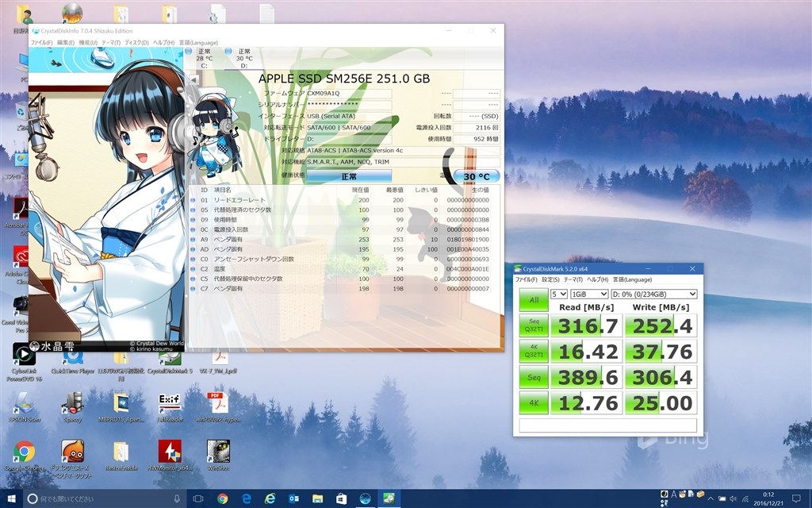The image size is (812, 508).
Task: Open the EPSON Scan desktop shortcut
Action: point(24,407)
